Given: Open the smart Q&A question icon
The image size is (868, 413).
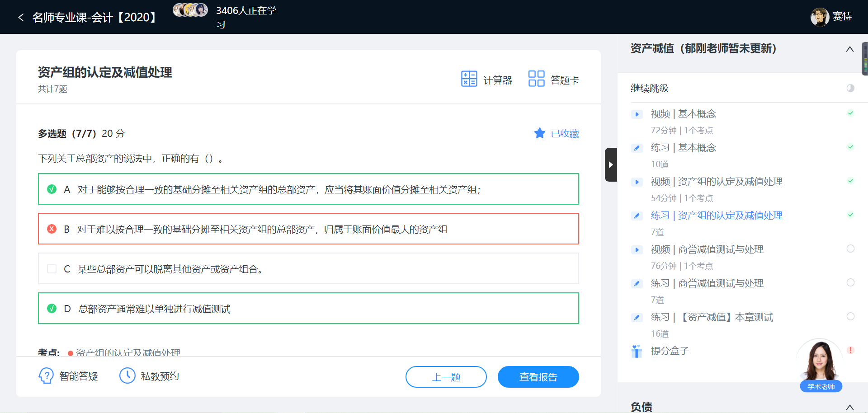Looking at the screenshot, I should [x=46, y=375].
